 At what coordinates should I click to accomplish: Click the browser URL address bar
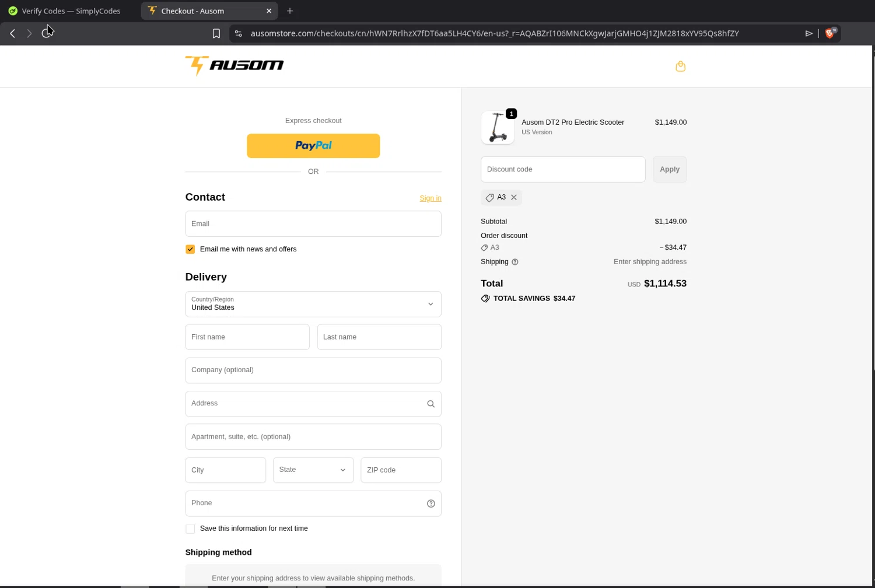coord(495,33)
